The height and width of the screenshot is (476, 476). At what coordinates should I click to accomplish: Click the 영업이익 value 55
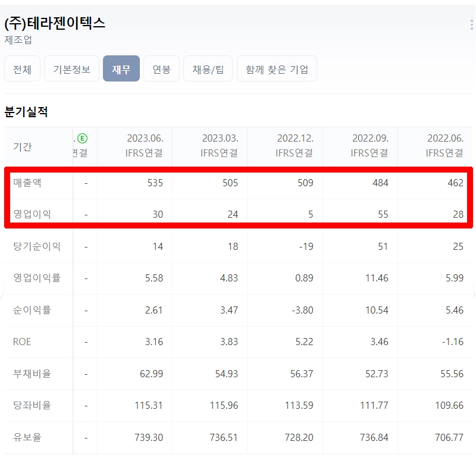point(383,214)
